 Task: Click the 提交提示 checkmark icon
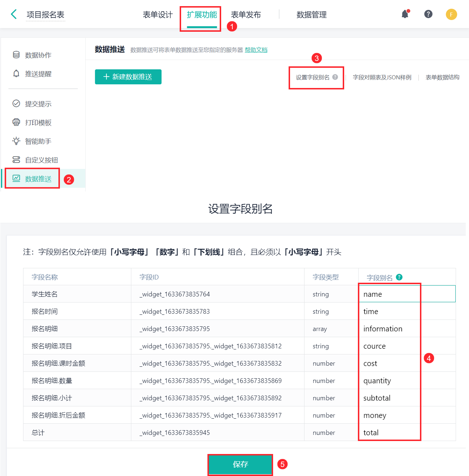pos(16,103)
